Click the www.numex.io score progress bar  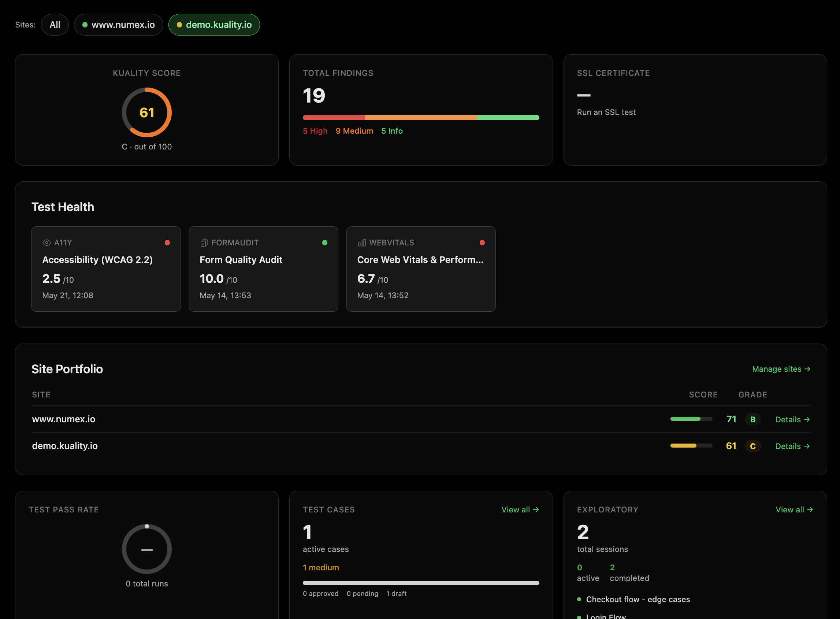pos(691,419)
